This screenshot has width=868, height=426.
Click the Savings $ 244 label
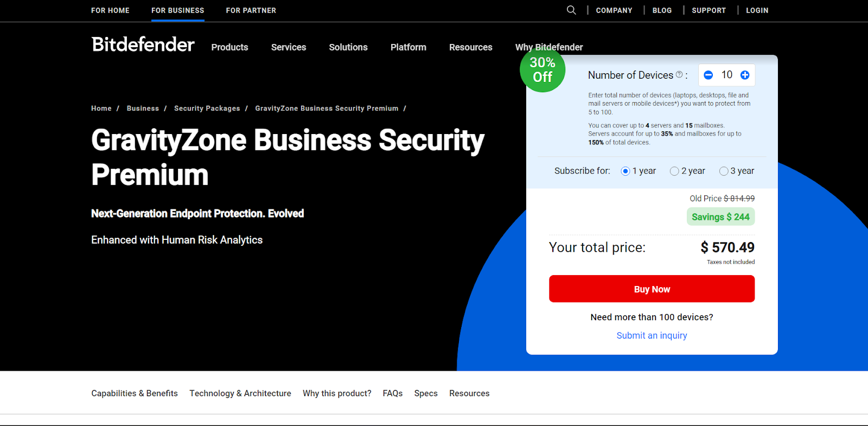point(720,217)
